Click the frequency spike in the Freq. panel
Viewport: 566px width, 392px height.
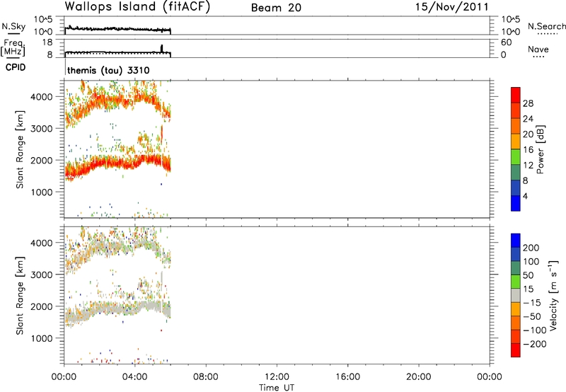162,49
